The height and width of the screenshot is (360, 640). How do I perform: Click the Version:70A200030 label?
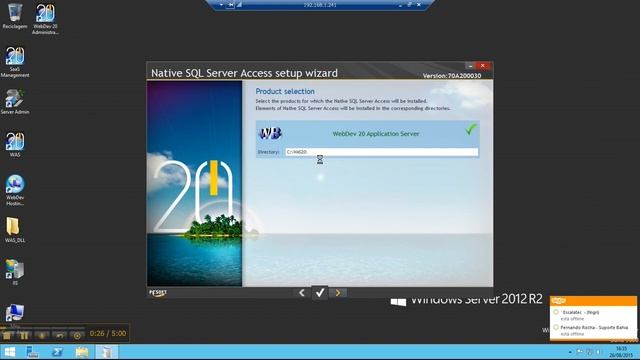[x=452, y=76]
